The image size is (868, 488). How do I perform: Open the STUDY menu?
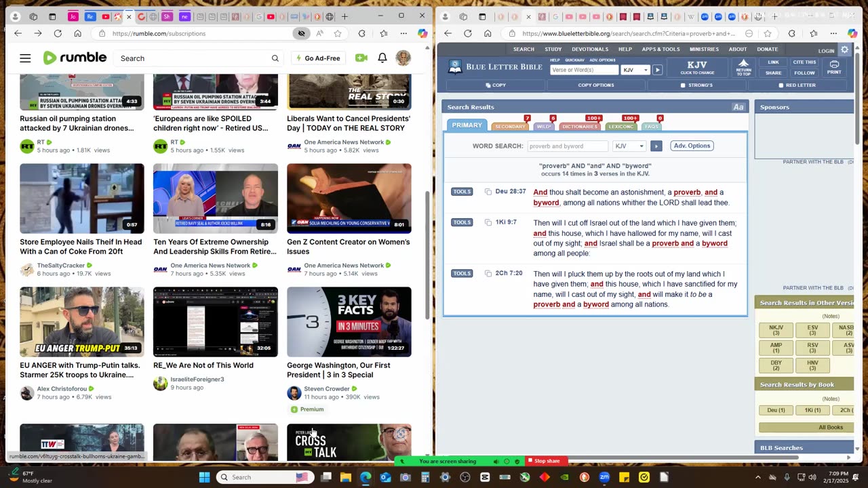pyautogui.click(x=553, y=49)
